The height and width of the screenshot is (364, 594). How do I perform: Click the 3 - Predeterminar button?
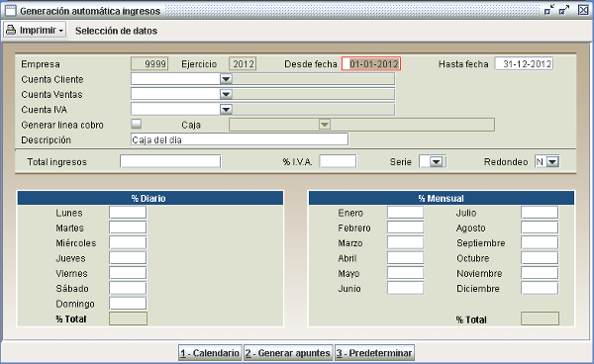(374, 353)
